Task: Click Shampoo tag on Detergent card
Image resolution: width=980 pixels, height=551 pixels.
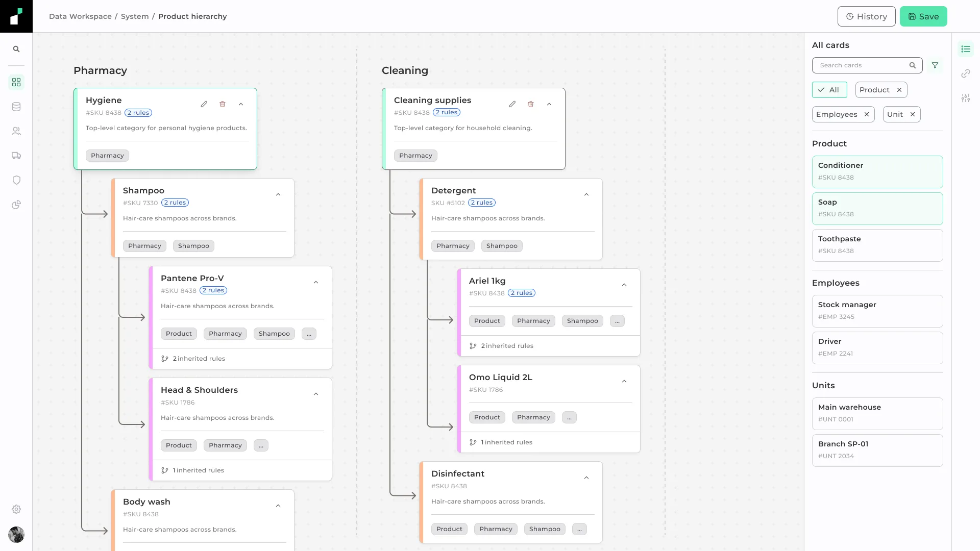Action: click(x=502, y=246)
